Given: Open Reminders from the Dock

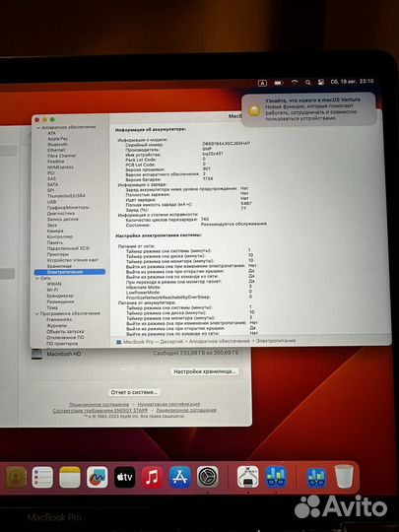Looking at the screenshot, I should 42,477.
